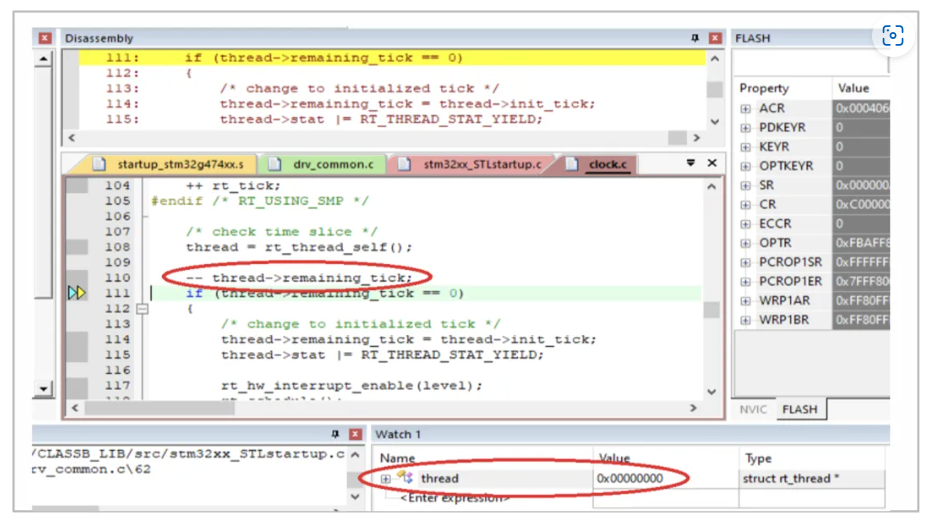Click disassembly horizontal scroll left arrow

tap(72, 138)
